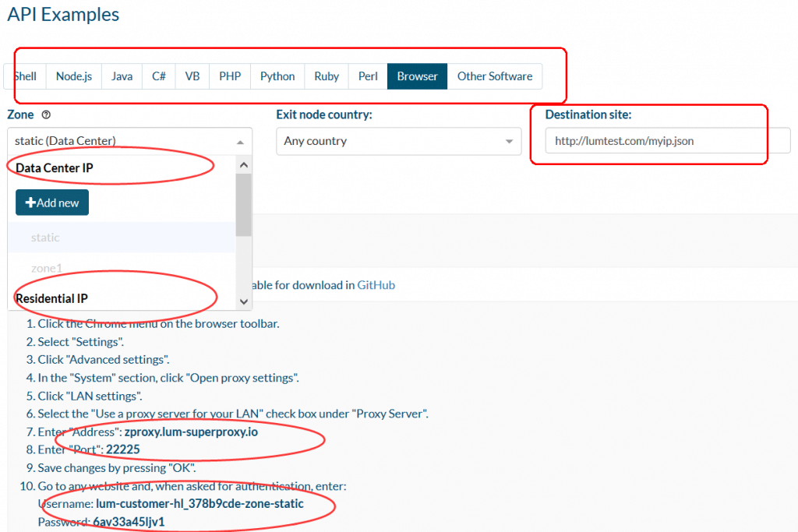Click the zone list scrollbar thumb
This screenshot has width=798, height=532.
coord(244,205)
